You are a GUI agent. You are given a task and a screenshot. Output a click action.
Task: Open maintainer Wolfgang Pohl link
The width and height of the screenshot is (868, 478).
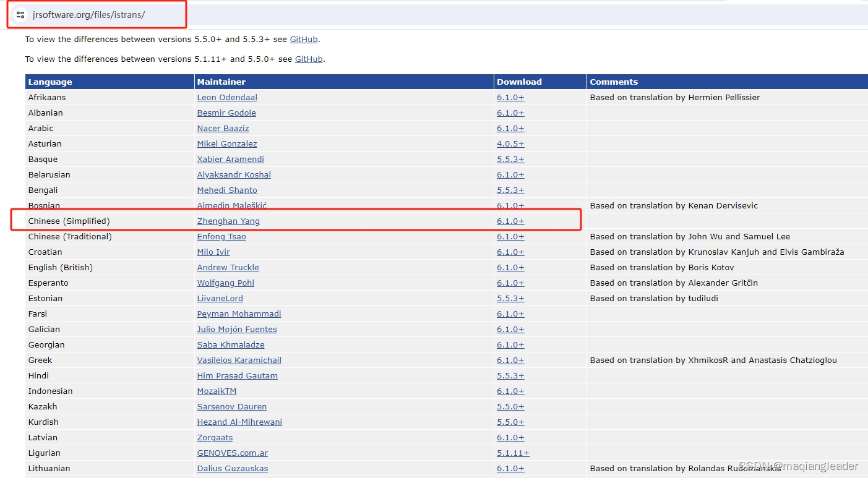pos(226,283)
